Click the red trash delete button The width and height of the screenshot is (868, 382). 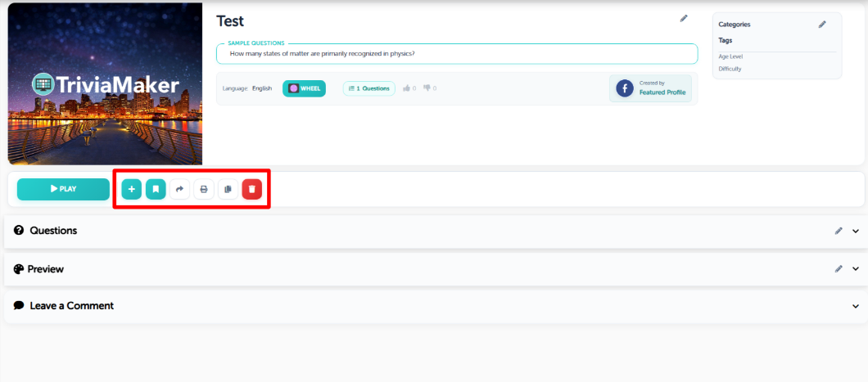(x=252, y=189)
